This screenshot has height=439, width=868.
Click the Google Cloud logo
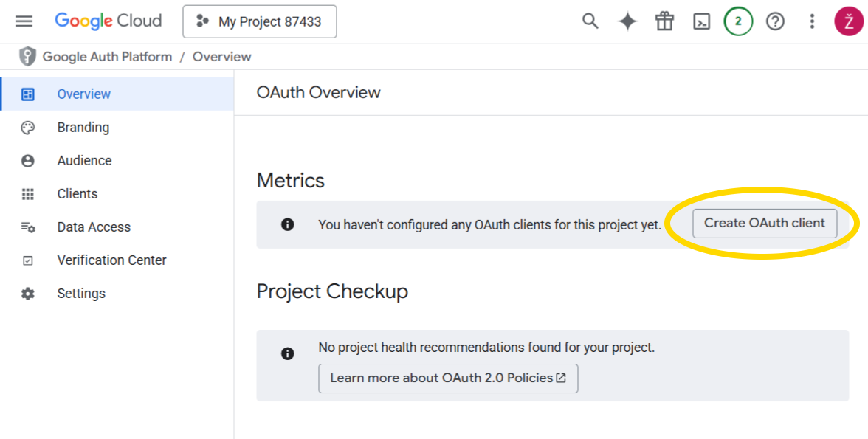tap(108, 21)
